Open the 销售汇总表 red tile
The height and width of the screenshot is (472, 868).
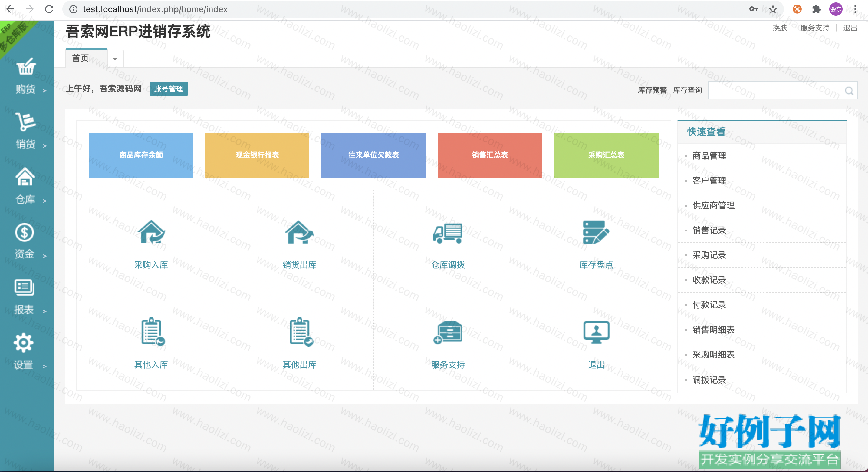(x=490, y=155)
